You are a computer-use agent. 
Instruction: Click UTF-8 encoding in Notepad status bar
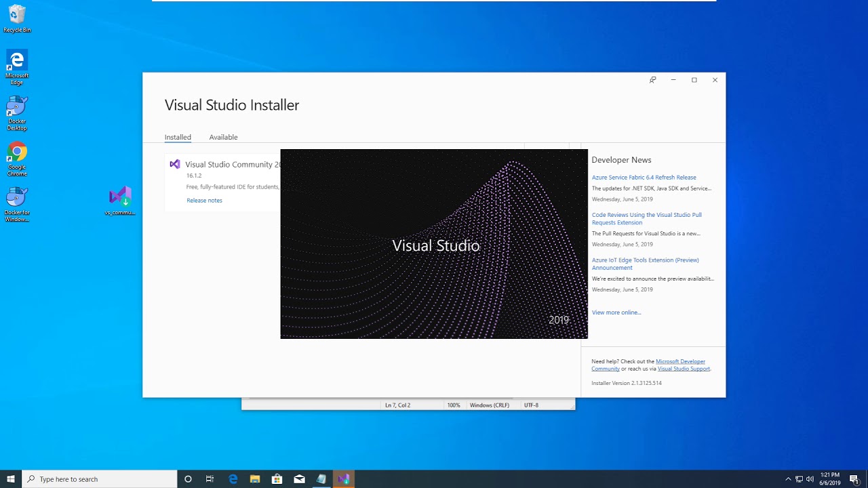[x=531, y=405]
